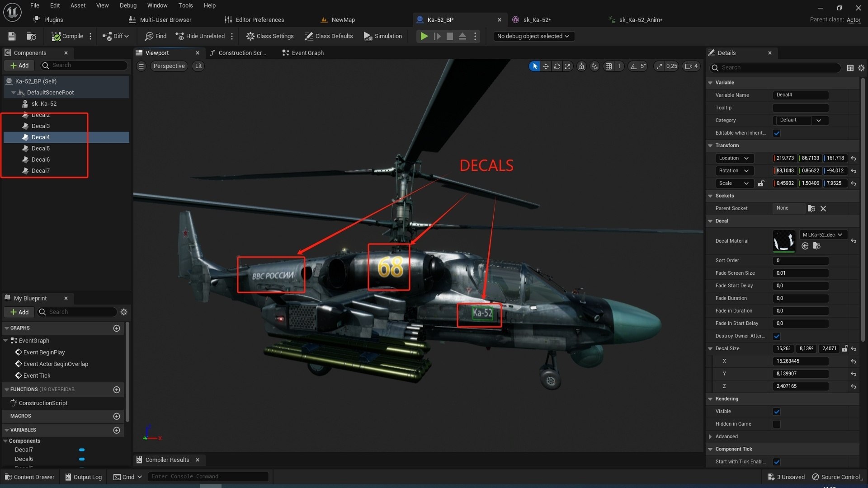Open play options three-dot menu
This screenshot has width=868, height=488.
(x=475, y=36)
